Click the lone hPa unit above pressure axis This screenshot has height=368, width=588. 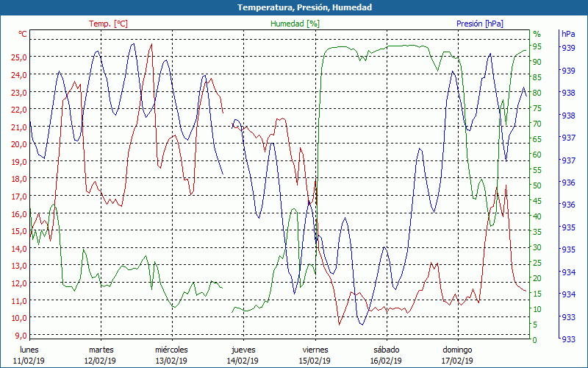[x=568, y=34]
